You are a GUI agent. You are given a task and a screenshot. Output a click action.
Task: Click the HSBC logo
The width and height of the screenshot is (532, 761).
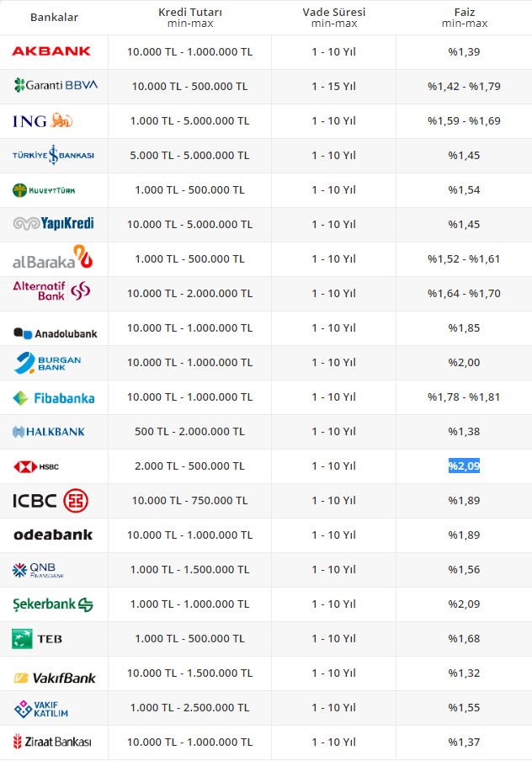point(36,466)
